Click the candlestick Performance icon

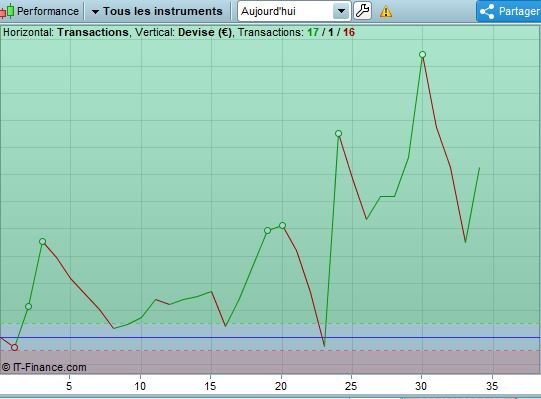coord(7,11)
